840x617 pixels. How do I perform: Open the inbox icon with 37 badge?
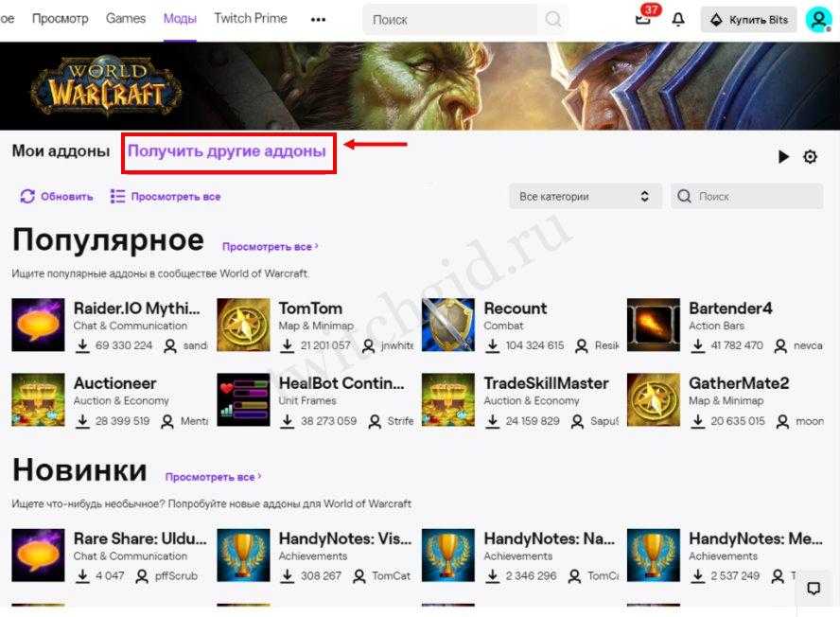(x=643, y=18)
